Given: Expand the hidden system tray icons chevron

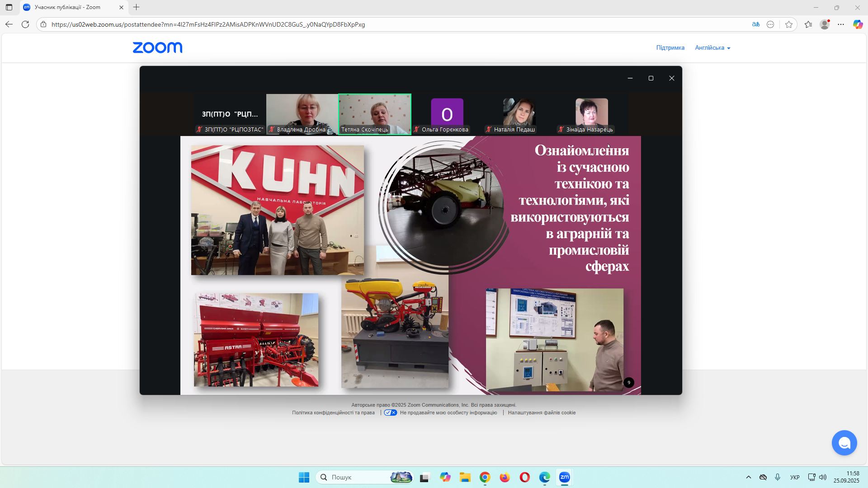Looking at the screenshot, I should pos(748,477).
